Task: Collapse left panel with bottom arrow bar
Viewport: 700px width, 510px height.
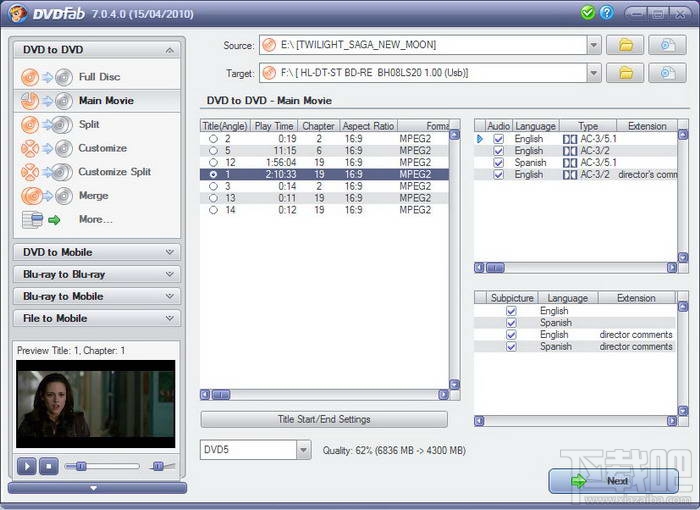Action: [x=97, y=488]
